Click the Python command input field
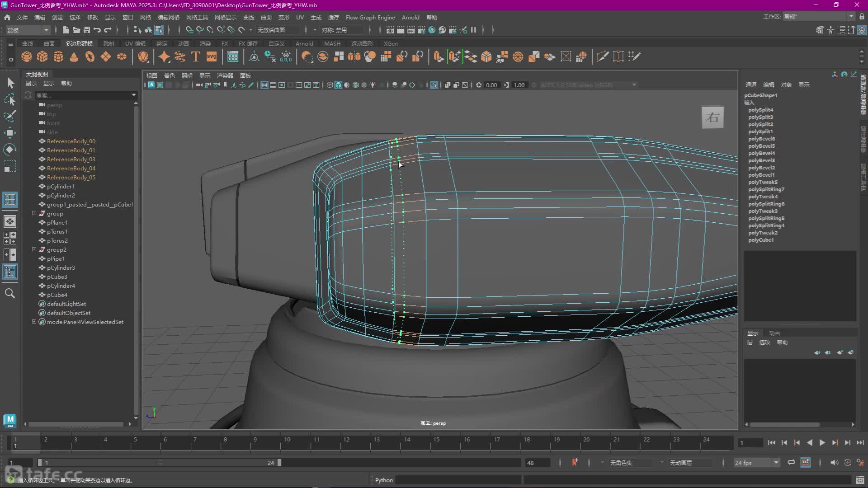This screenshot has width=868, height=488. tap(458, 480)
